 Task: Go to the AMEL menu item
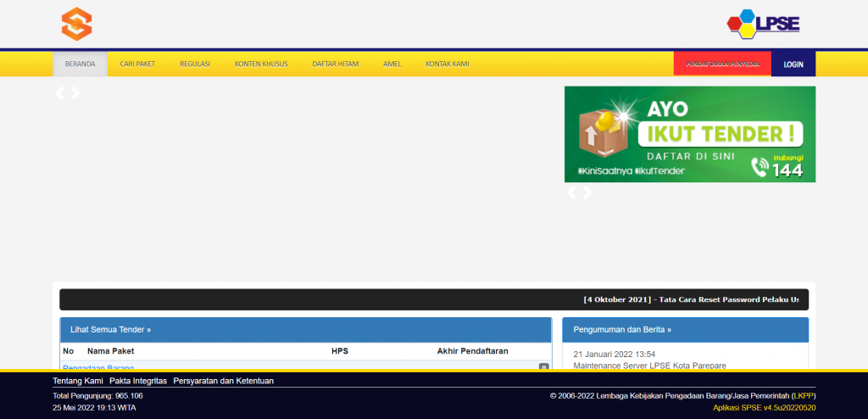392,64
